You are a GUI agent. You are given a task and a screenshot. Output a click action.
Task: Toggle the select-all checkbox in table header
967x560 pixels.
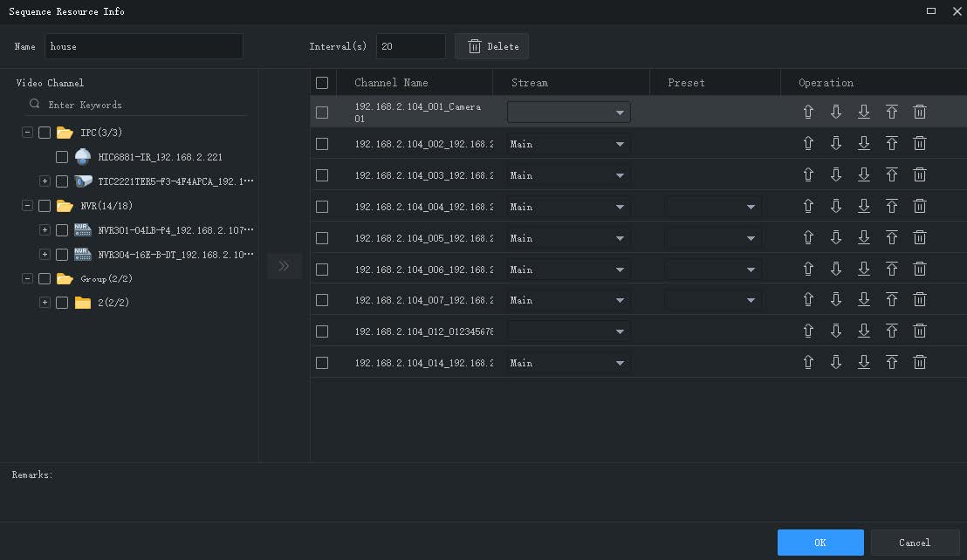point(322,83)
